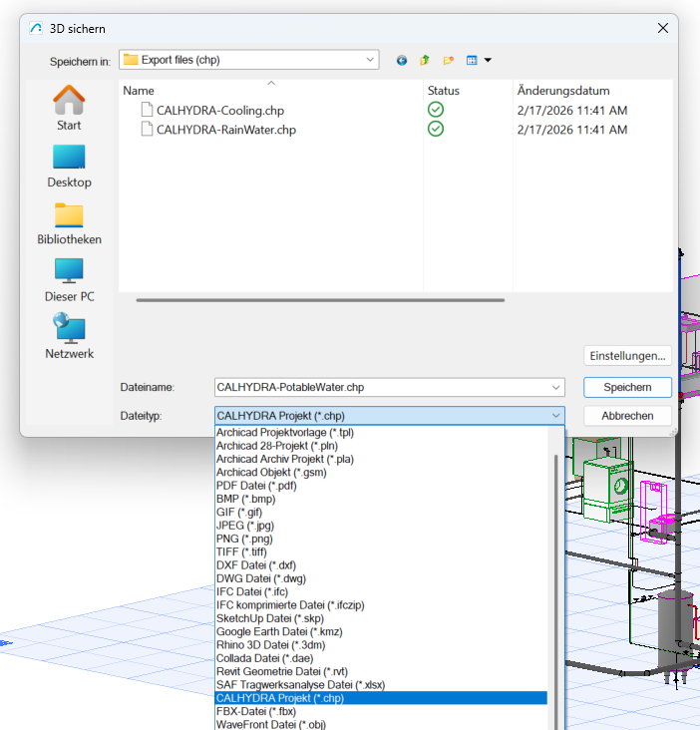The width and height of the screenshot is (700, 730).
Task: Open Desktop location in sidebar
Action: click(x=69, y=166)
